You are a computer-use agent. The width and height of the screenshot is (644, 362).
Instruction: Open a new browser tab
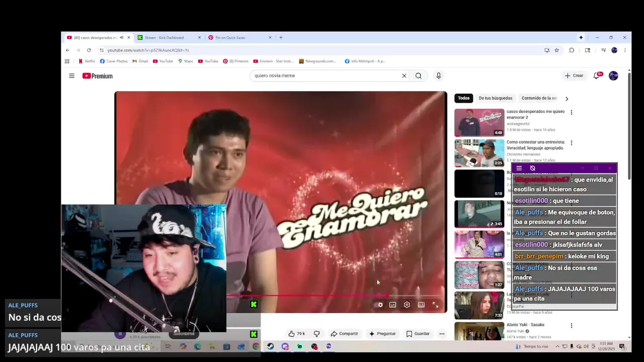(281, 38)
